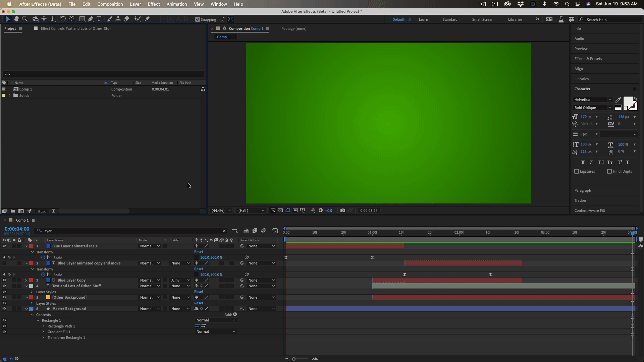Toggle the Snapping checkbox
This screenshot has height=362, width=644.
click(198, 19)
